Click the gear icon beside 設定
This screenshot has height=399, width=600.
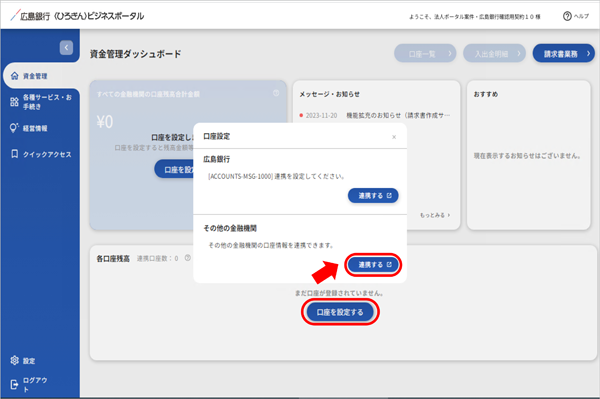(x=15, y=360)
